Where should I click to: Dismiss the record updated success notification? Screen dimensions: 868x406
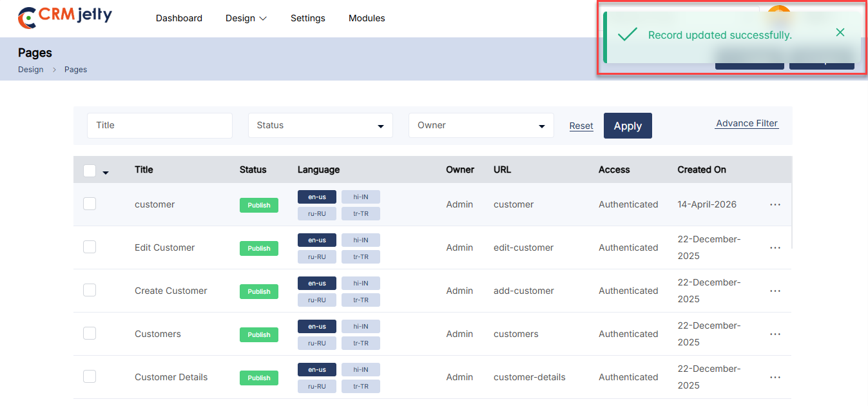tap(840, 32)
